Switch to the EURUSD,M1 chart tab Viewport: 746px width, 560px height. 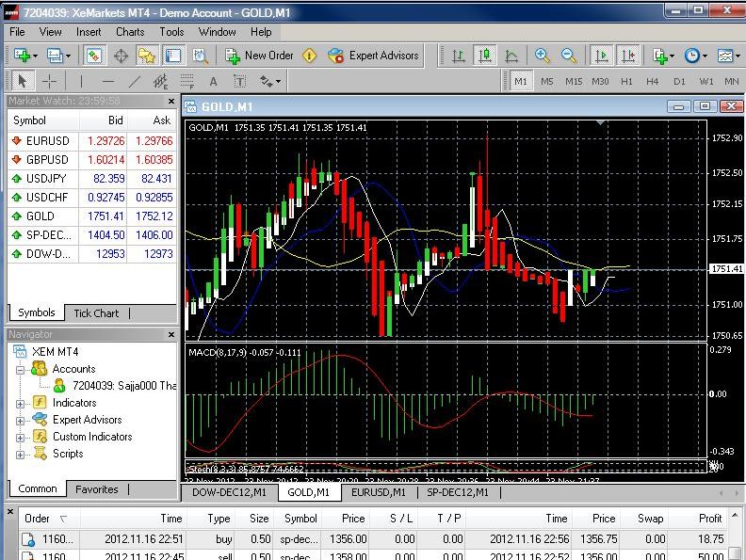click(379, 492)
